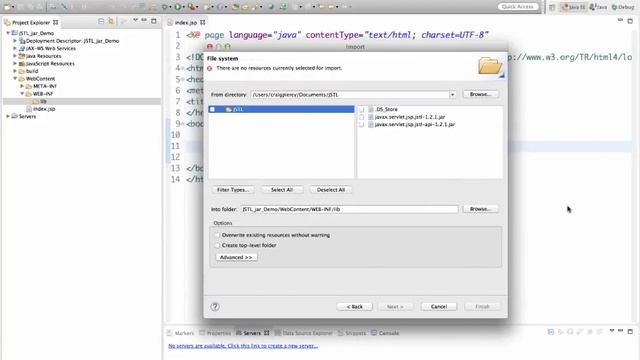Viewport: 640px width, 360px height.
Task: Open the Console tab
Action: pyautogui.click(x=385, y=333)
